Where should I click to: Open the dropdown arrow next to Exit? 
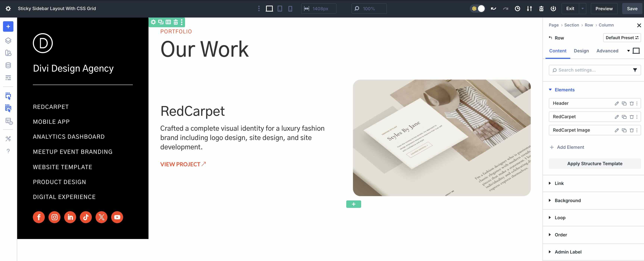click(583, 8)
